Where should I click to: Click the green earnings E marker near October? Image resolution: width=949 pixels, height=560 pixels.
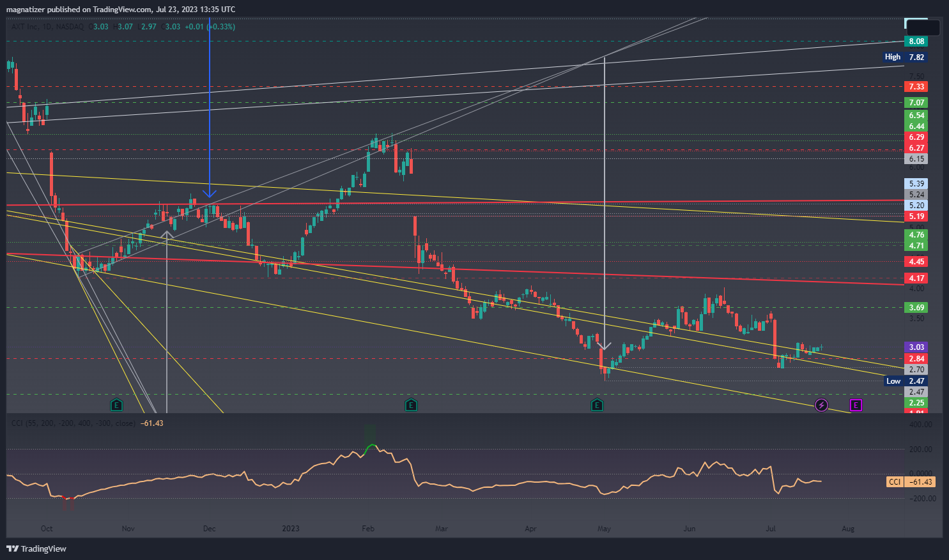116,405
